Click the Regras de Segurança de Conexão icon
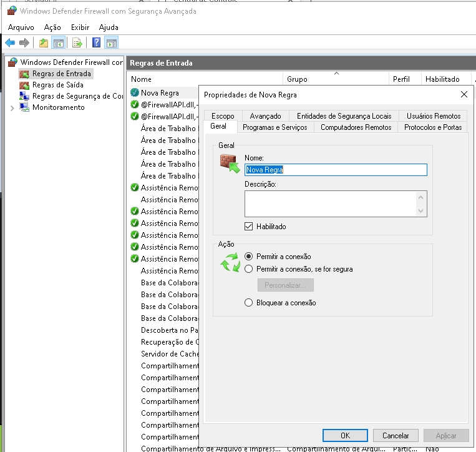The image size is (476, 452). coord(24,96)
